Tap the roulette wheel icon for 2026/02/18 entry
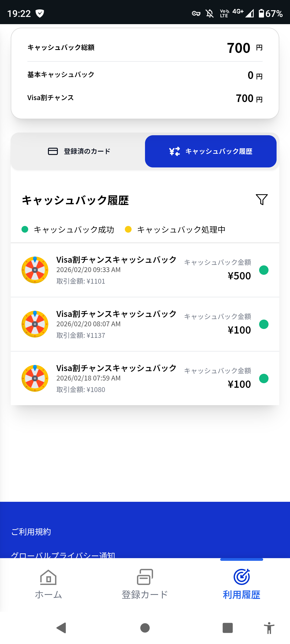The height and width of the screenshot is (644, 290). pyautogui.click(x=35, y=378)
